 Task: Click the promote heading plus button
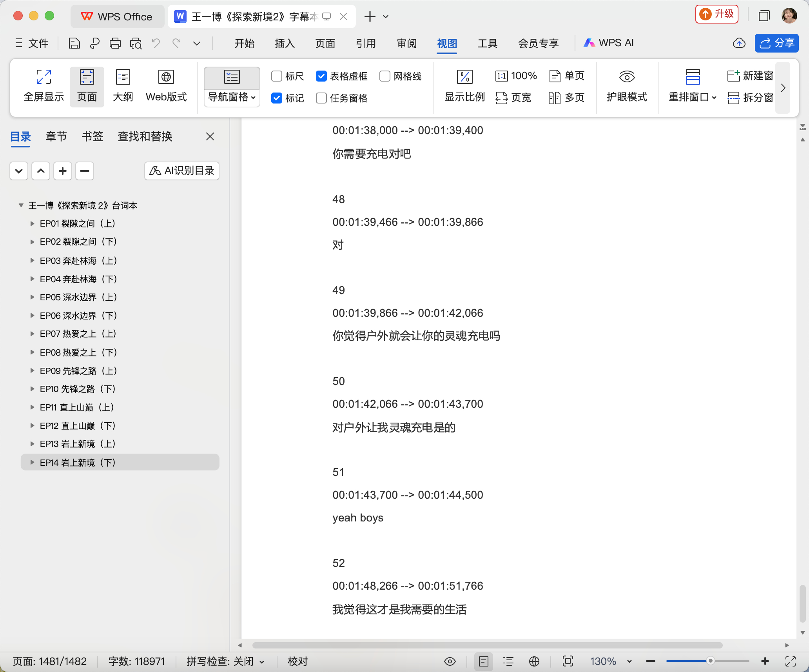[62, 171]
